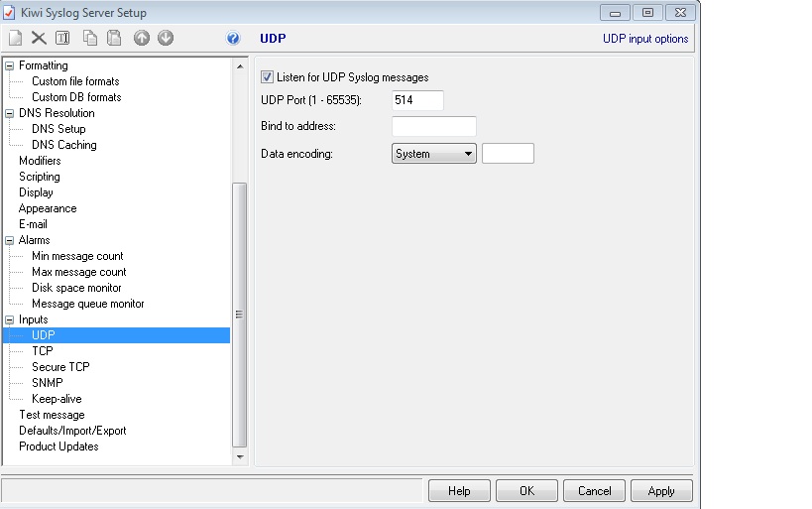Select Custom file formats in tree
Image resolution: width=812 pixels, height=509 pixels.
(x=75, y=81)
